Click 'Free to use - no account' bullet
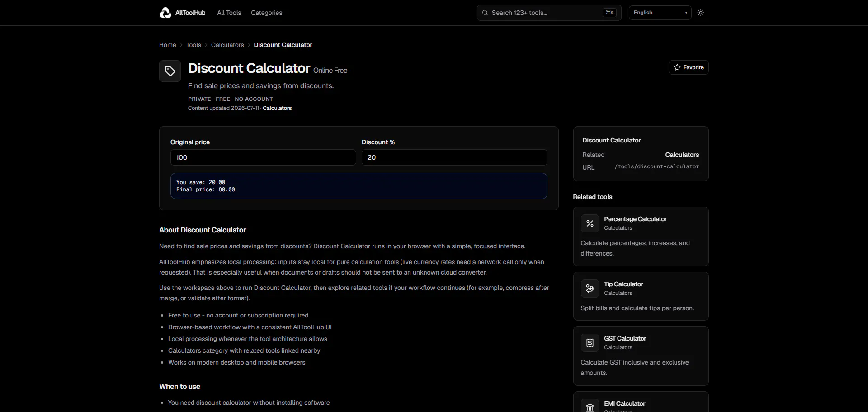Viewport: 868px width, 412px height. (238, 315)
